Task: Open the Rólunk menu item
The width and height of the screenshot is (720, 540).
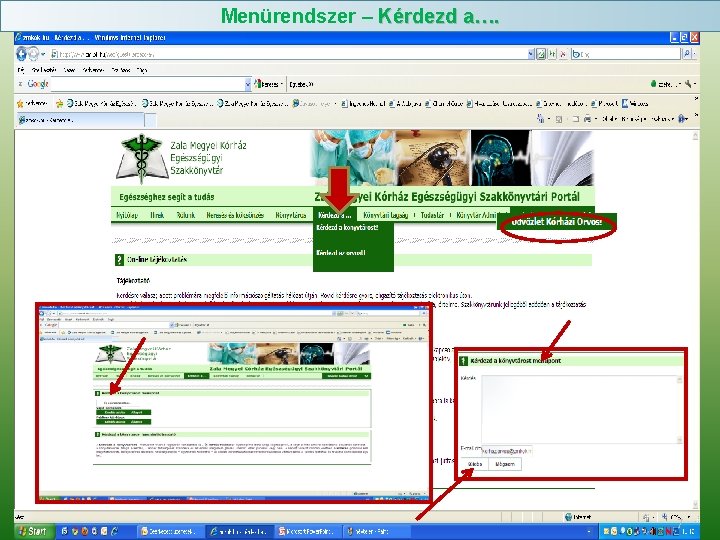Action: pyautogui.click(x=186, y=215)
